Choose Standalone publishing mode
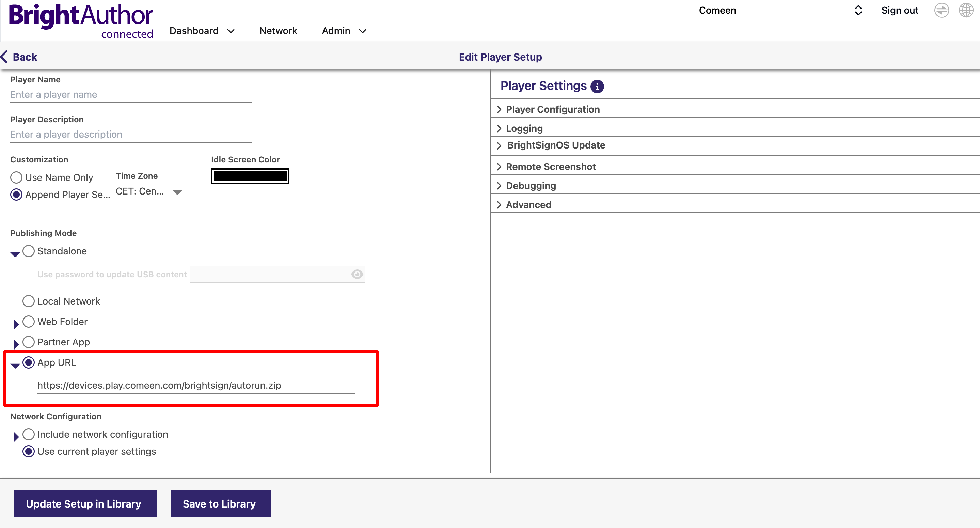Viewport: 980px width, 528px height. coord(29,251)
